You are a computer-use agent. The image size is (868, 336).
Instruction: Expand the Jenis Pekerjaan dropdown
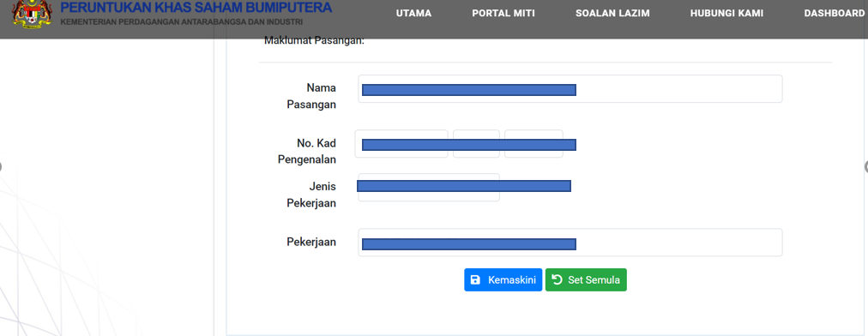[429, 188]
